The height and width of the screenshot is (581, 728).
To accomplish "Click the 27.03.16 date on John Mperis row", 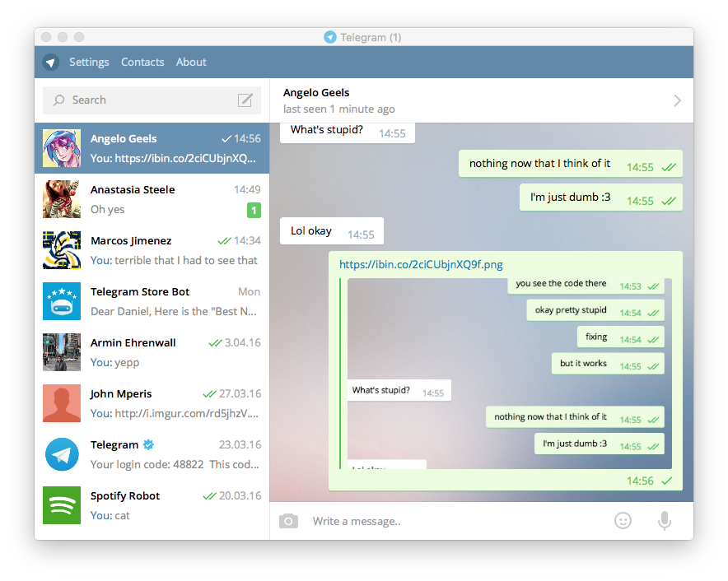I will 240,394.
